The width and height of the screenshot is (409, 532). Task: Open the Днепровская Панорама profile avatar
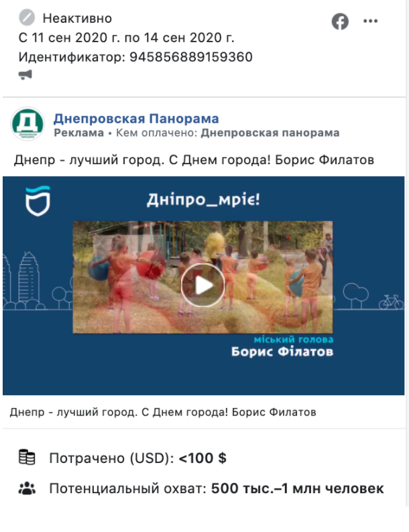(27, 124)
